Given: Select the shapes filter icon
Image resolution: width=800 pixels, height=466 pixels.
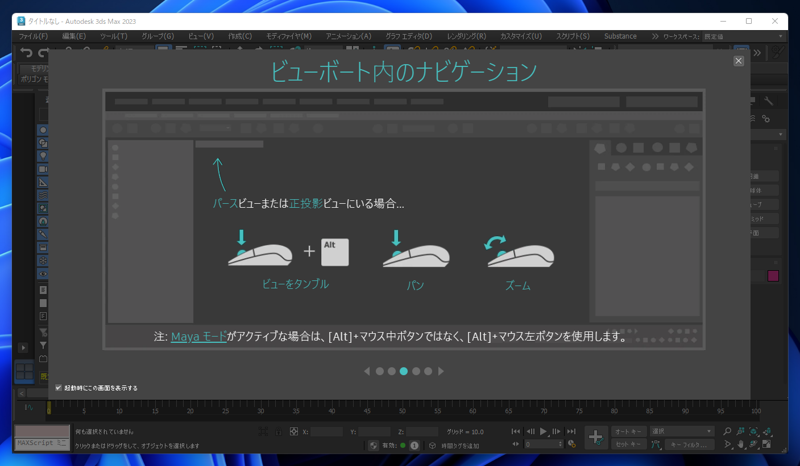Looking at the screenshot, I should point(43,143).
